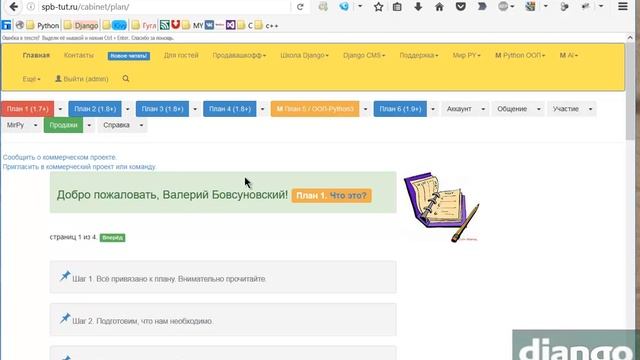The height and width of the screenshot is (360, 640).
Task: Open the site info icon in address bar
Action: pos(31,7)
